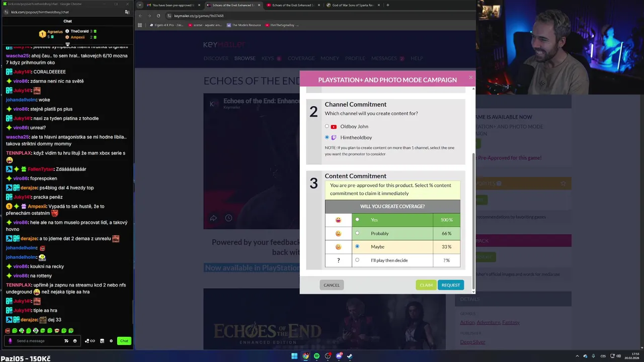Click the browser back arrow
This screenshot has width=644, height=362.
pos(140,16)
